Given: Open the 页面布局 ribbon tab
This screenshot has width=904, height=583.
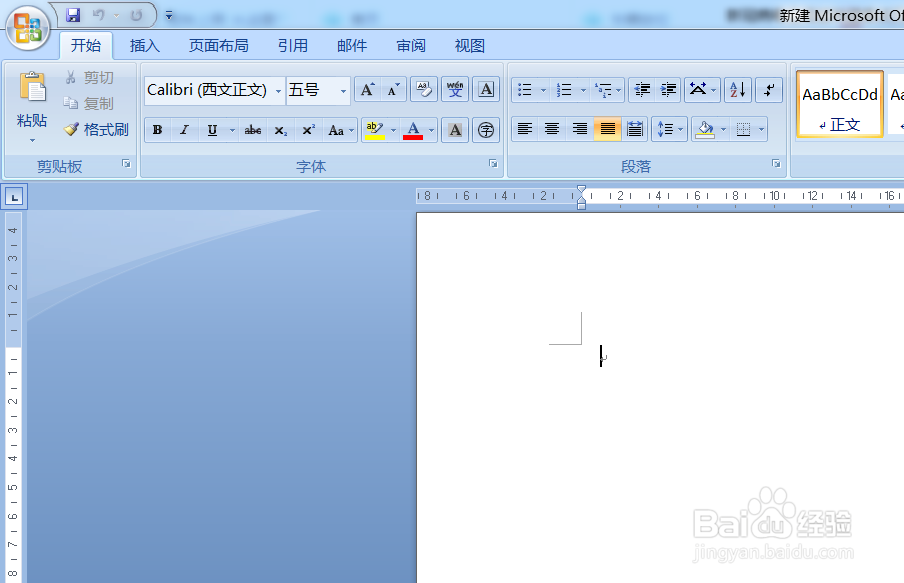Looking at the screenshot, I should click(x=219, y=46).
